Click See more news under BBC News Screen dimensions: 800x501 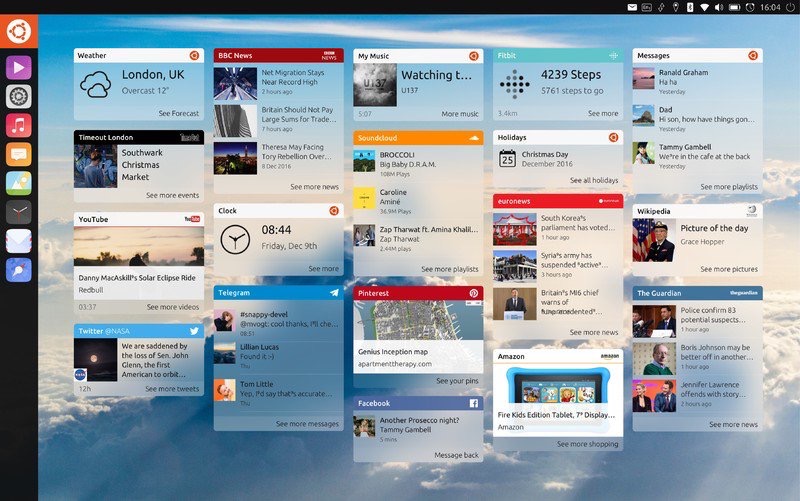314,187
